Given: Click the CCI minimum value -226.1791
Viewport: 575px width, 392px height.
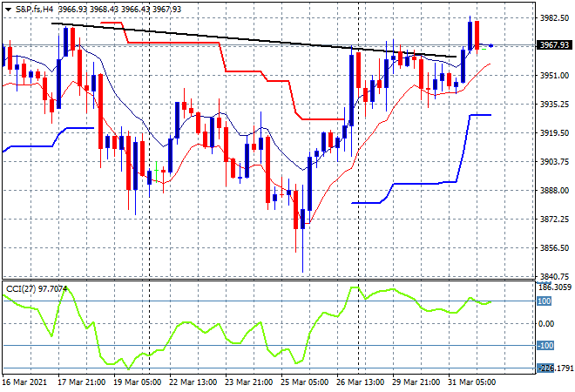Looking at the screenshot, I should coord(555,368).
